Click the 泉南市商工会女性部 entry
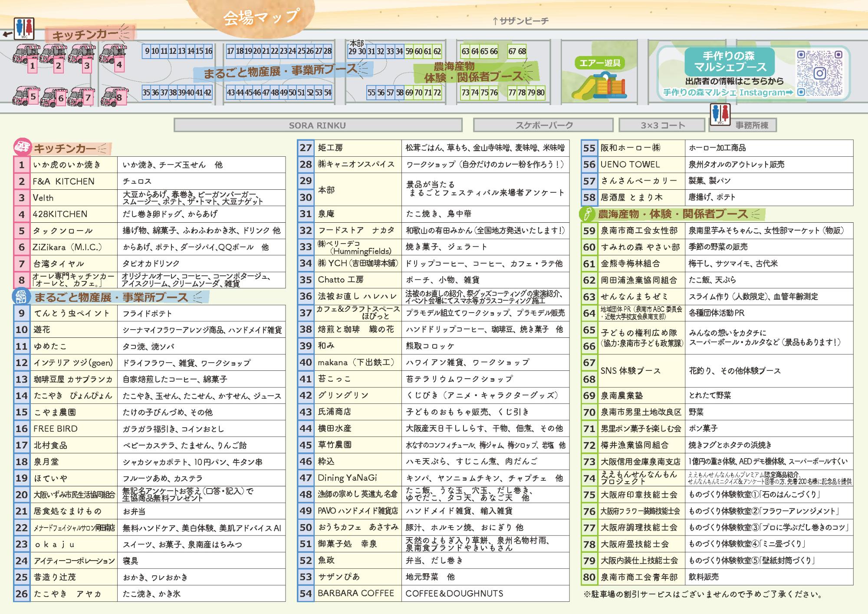Image resolution: width=868 pixels, height=614 pixels. click(x=639, y=230)
